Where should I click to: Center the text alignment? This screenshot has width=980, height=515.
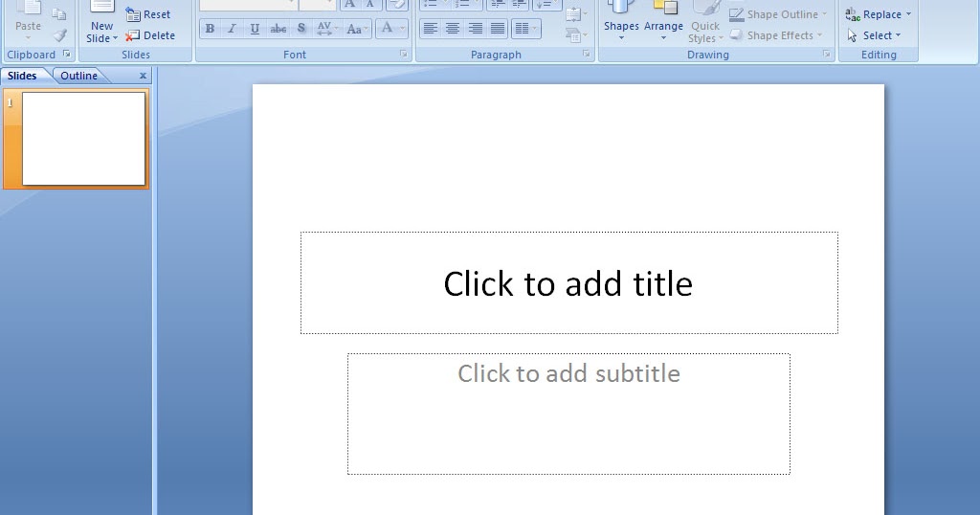453,29
